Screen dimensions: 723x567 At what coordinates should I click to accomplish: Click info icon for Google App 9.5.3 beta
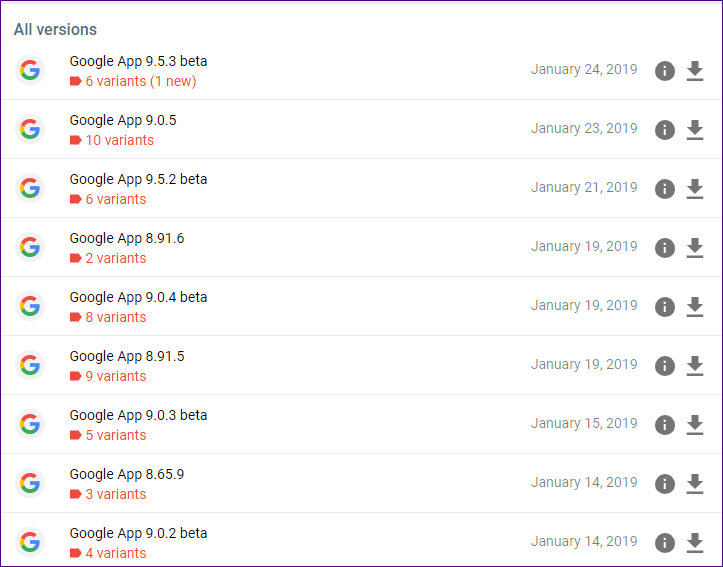tap(665, 71)
